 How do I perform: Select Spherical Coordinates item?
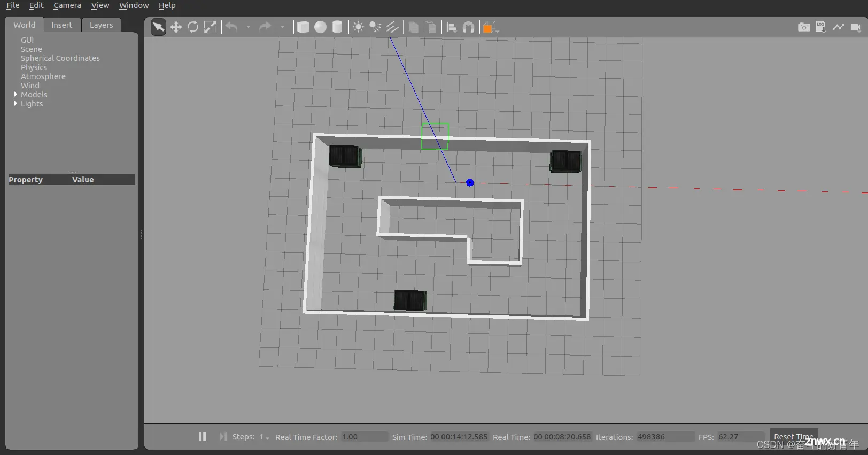[60, 58]
